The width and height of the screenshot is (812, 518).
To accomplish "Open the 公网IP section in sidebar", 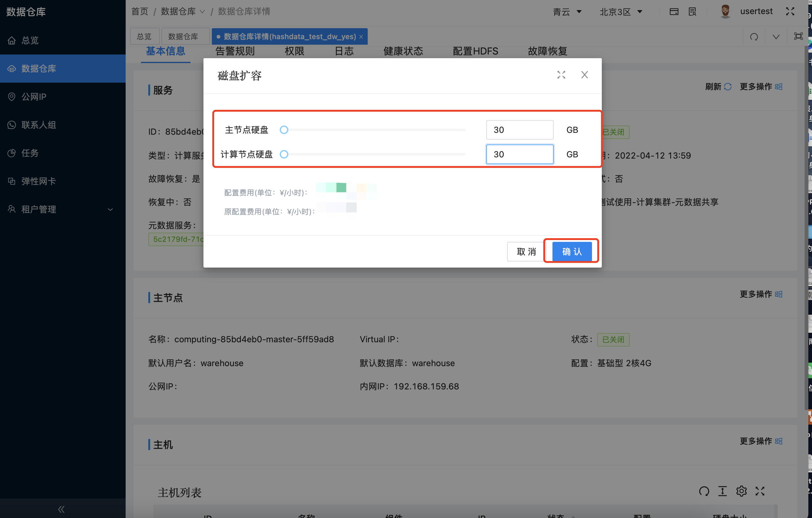I will point(34,97).
